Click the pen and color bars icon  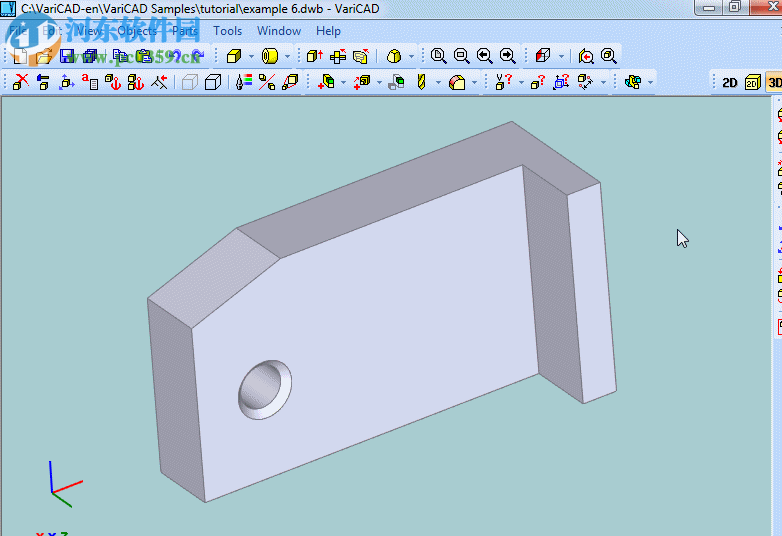point(244,82)
